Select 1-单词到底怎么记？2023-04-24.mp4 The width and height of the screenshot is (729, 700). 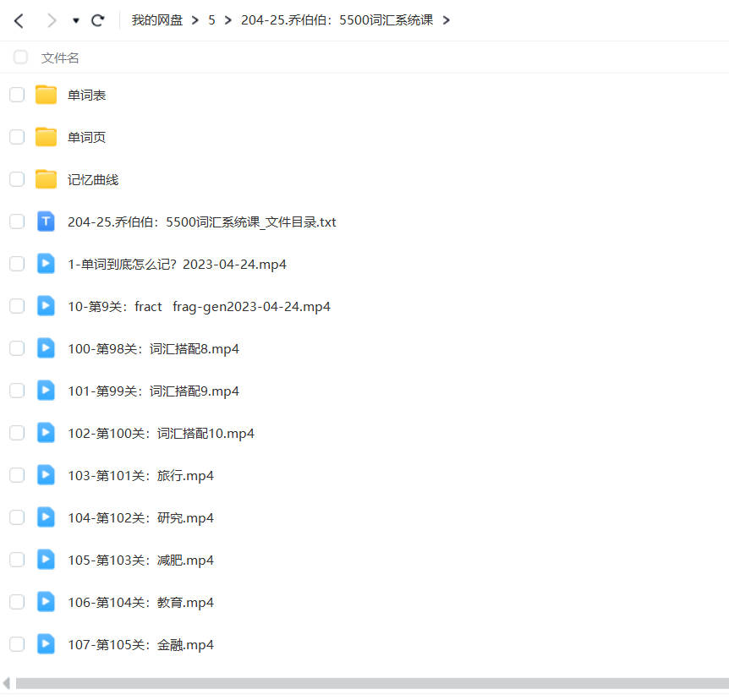[177, 265]
